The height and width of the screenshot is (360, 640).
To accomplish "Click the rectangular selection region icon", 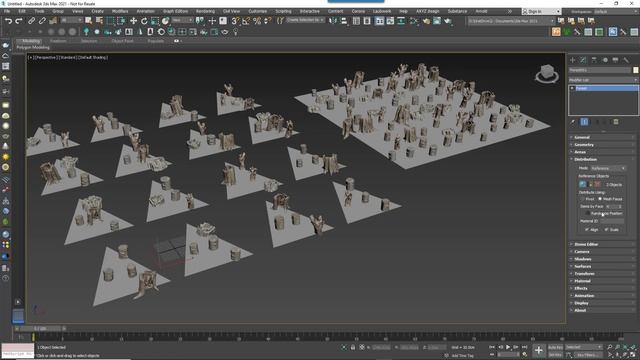I will [110, 20].
